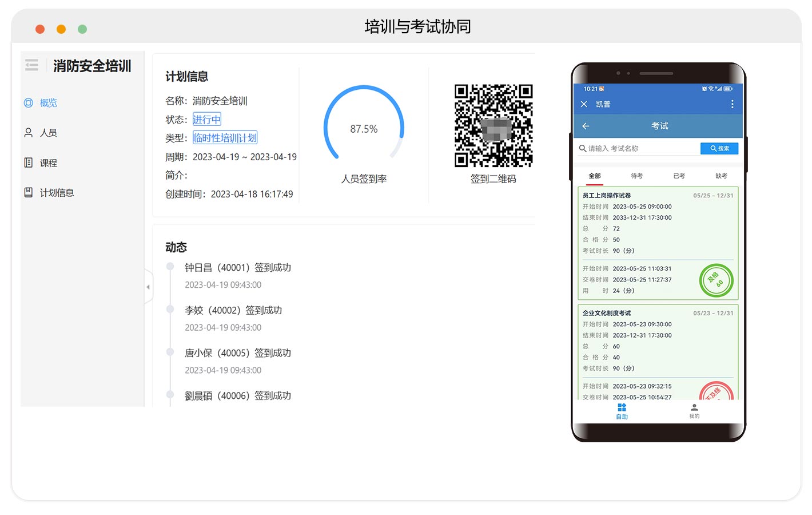The image size is (812, 515).
Task: Click the 课程 document icon
Action: coord(29,163)
